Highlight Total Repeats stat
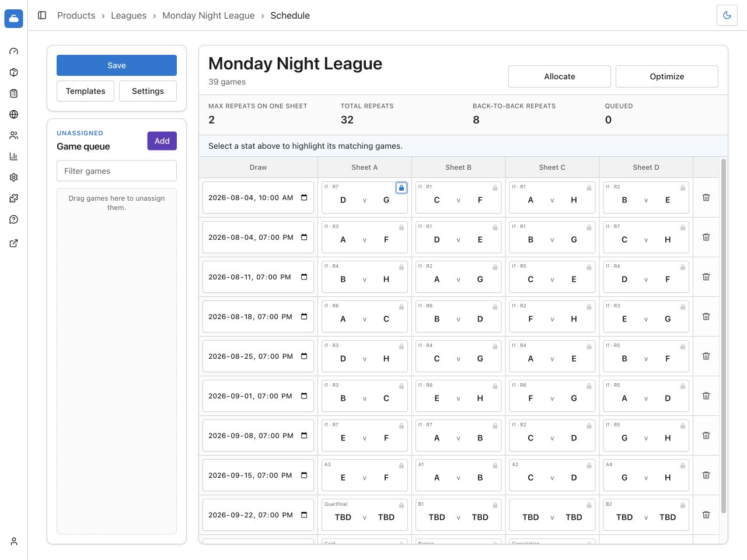The width and height of the screenshot is (747, 560). (397, 114)
